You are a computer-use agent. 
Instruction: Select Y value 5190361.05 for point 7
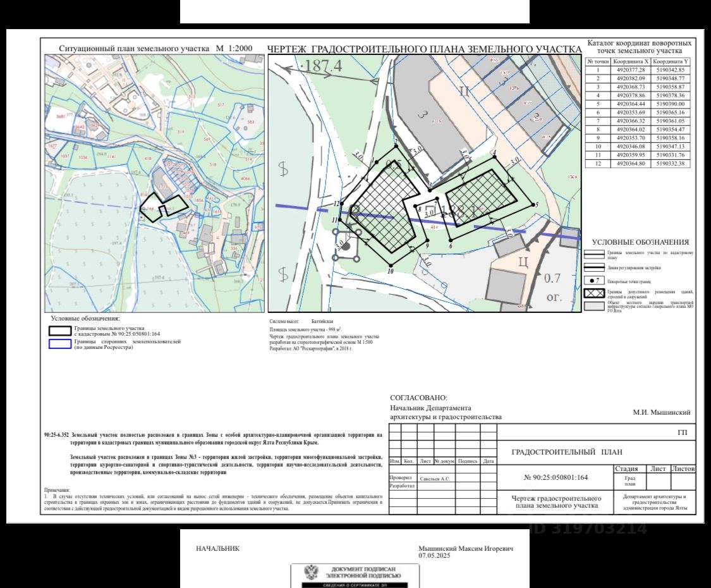[671, 121]
